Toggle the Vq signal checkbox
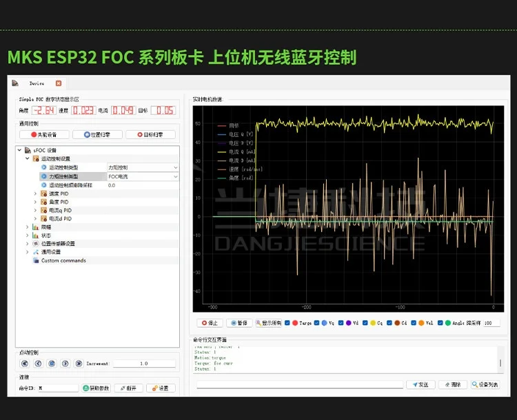The image size is (517, 420). coord(316,323)
